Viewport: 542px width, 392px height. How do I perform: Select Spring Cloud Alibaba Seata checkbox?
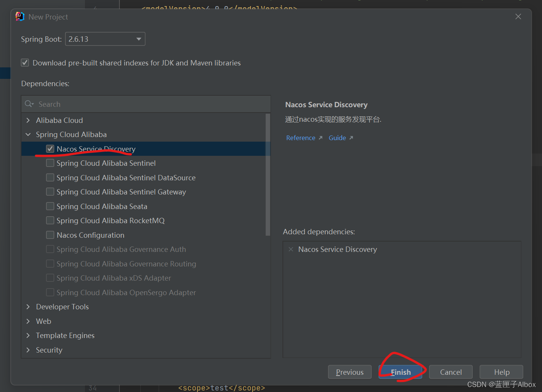pyautogui.click(x=50, y=206)
